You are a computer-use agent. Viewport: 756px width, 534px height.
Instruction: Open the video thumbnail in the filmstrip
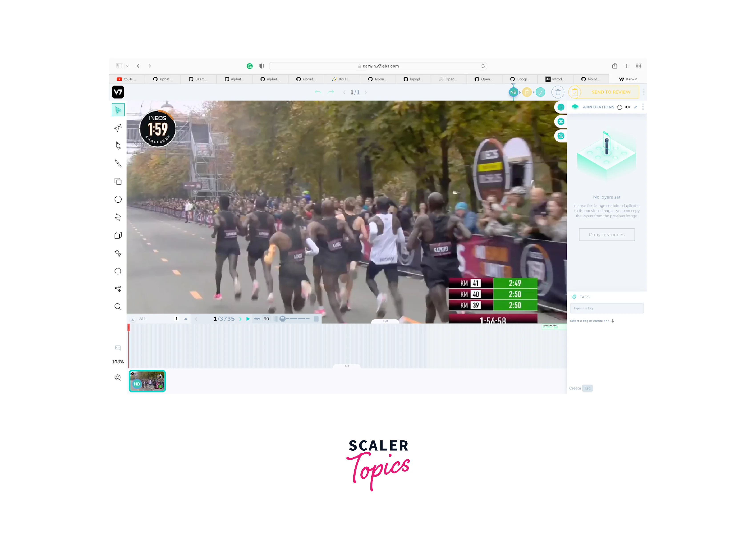pyautogui.click(x=147, y=381)
